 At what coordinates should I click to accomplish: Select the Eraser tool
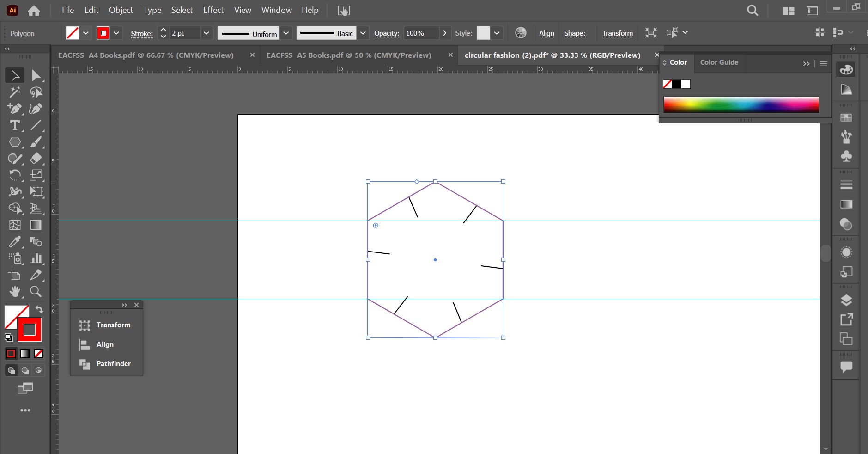36,159
